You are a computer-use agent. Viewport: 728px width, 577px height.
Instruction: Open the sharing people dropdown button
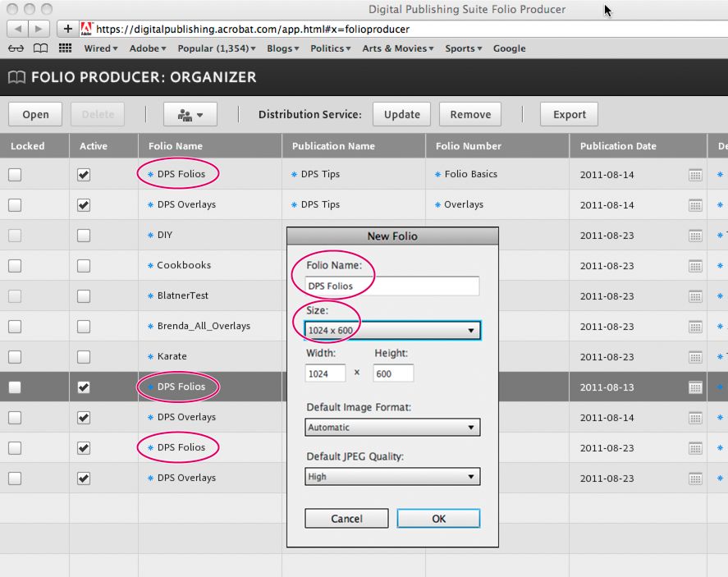coord(190,114)
